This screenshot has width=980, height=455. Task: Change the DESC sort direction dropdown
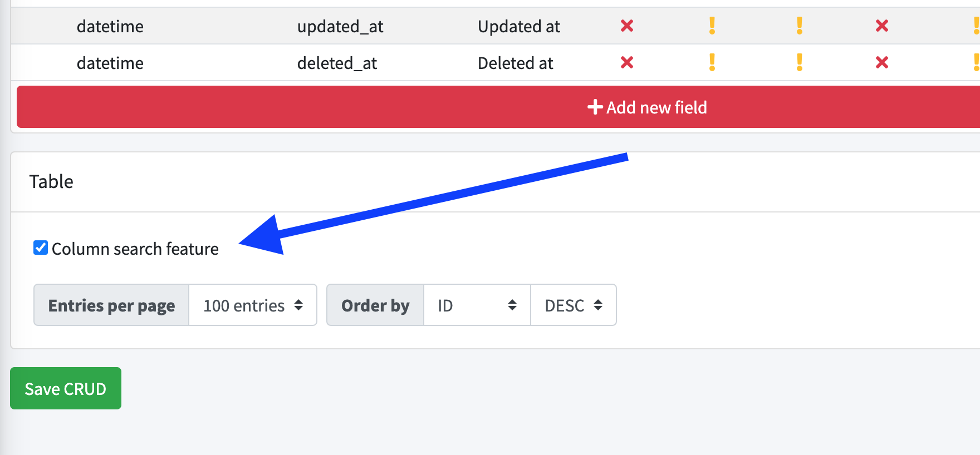tap(574, 305)
